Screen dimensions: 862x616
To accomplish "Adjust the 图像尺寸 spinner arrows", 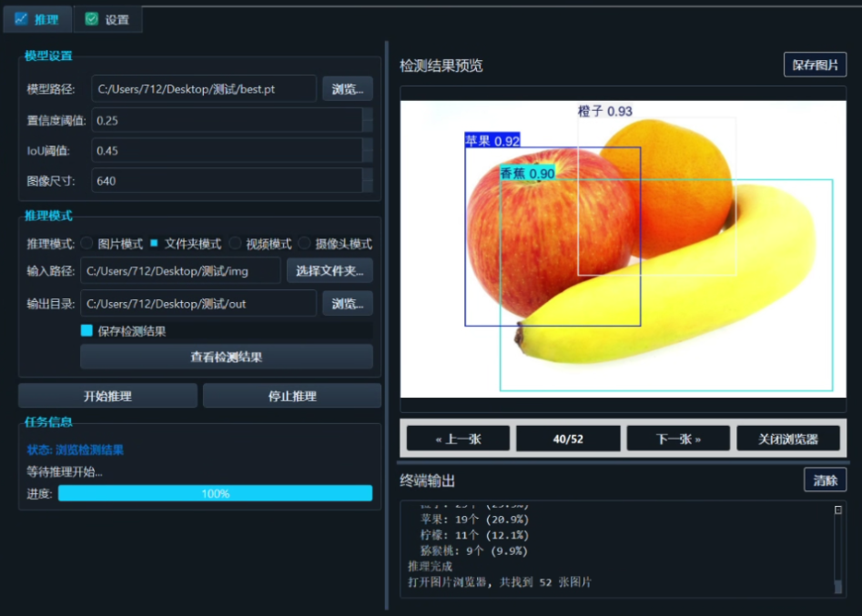I will coord(368,181).
